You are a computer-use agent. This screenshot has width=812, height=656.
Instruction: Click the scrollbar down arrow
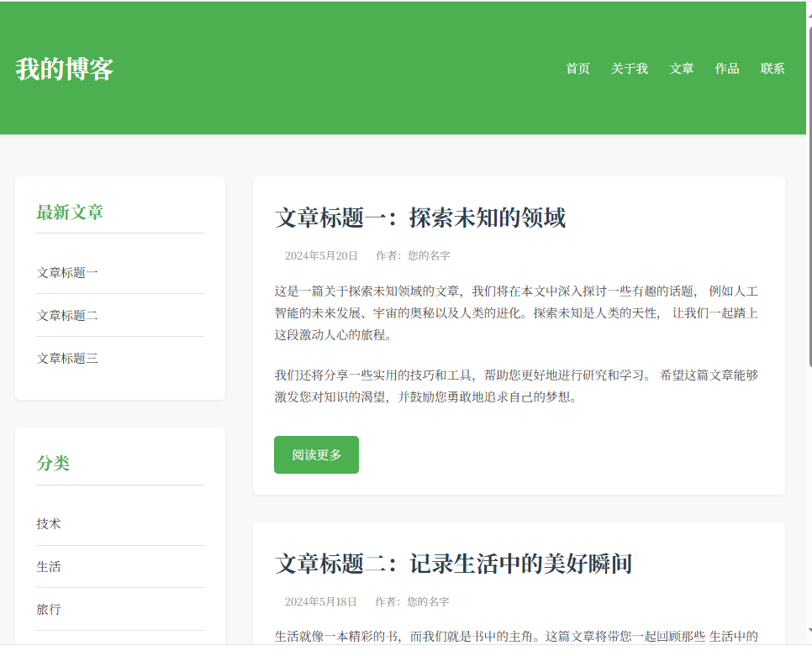[x=809, y=631]
